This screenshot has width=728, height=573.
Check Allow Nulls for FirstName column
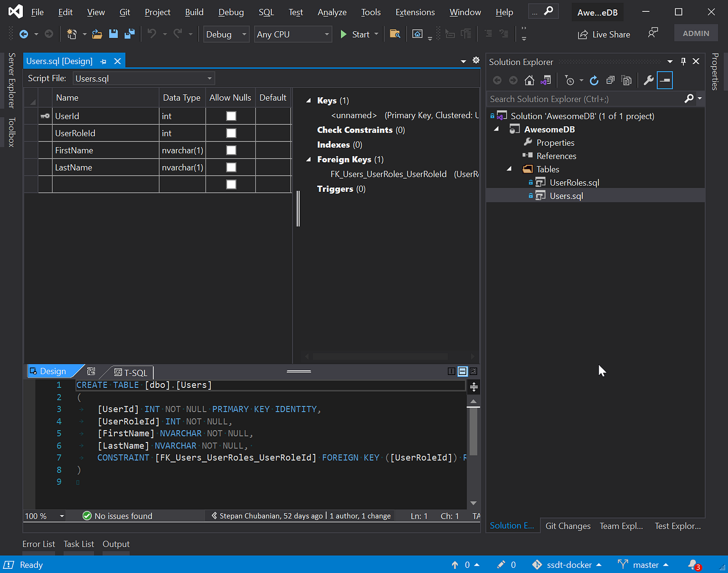tap(230, 150)
